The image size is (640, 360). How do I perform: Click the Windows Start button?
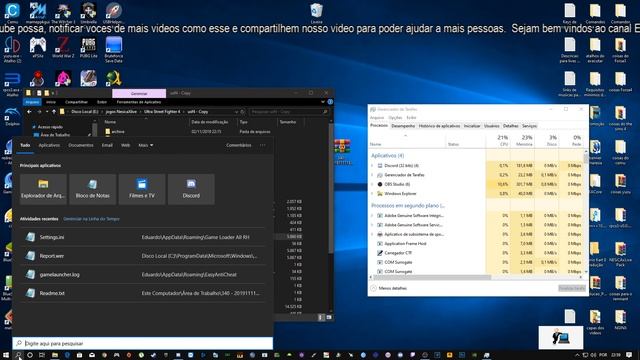[x=6, y=355]
